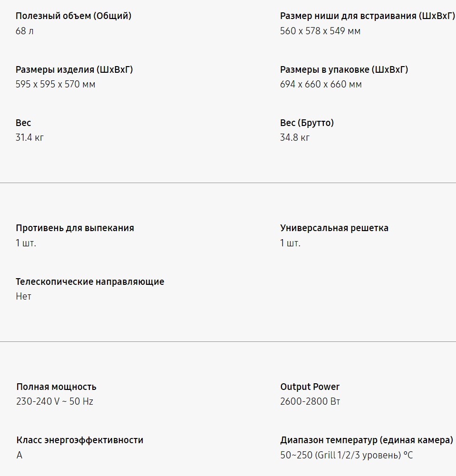Select the 2600-2800 Вт power value
The height and width of the screenshot is (476, 456).
(310, 401)
